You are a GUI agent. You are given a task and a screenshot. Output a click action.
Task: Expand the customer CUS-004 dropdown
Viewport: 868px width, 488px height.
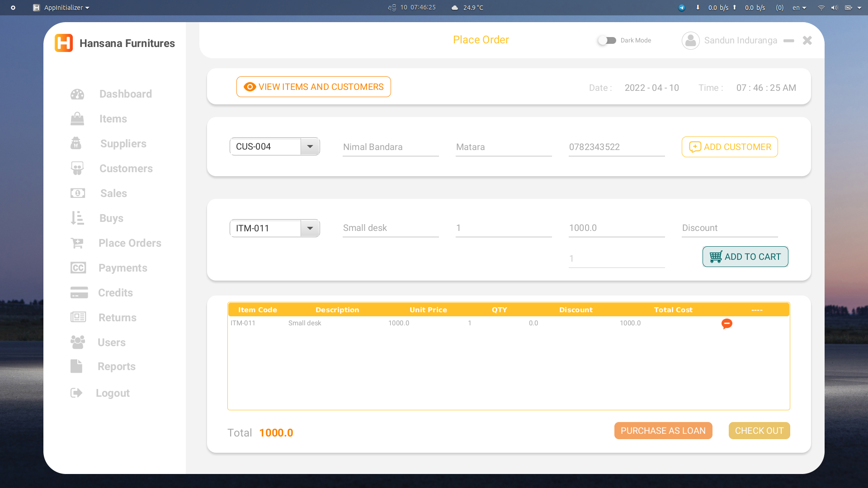(x=310, y=146)
